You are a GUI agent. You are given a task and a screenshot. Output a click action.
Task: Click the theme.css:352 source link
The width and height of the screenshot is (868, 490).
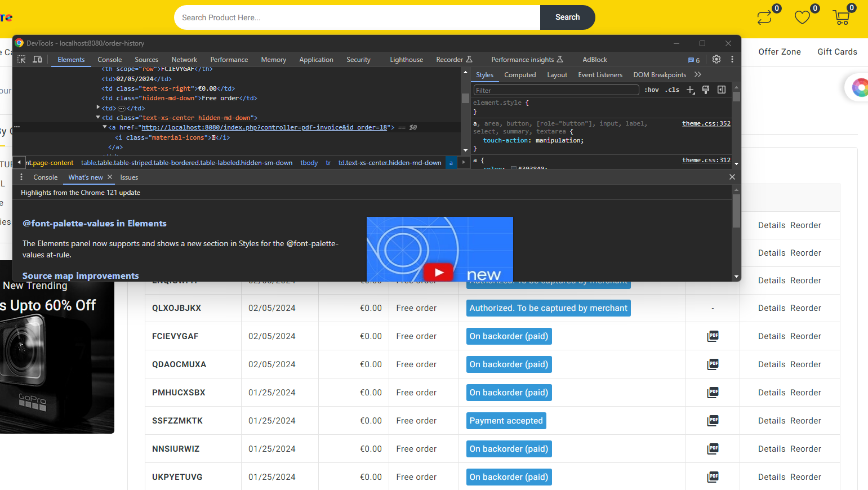(706, 123)
